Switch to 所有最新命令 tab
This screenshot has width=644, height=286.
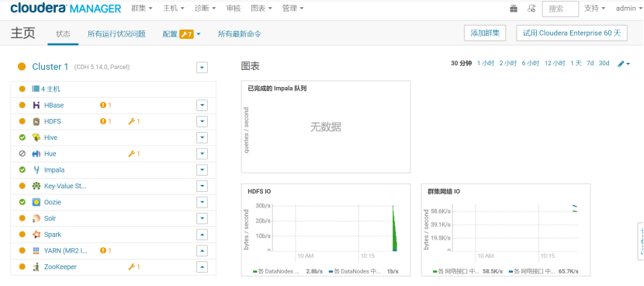[240, 34]
